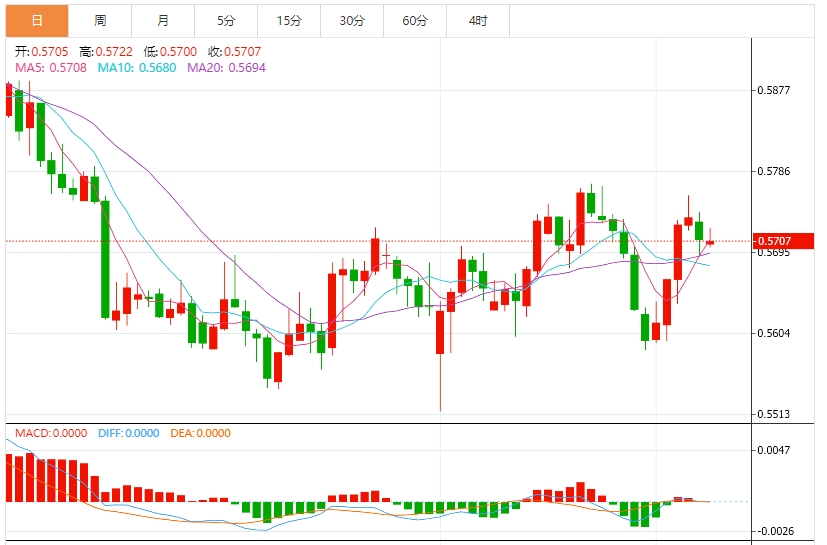Click the 开:0.5705 open price value
This screenshot has height=545, width=827.
pyautogui.click(x=42, y=52)
